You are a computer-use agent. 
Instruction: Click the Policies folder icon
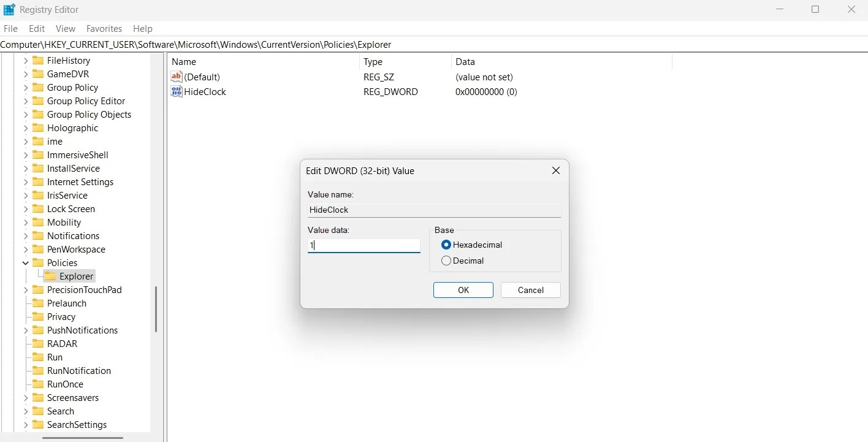point(39,262)
